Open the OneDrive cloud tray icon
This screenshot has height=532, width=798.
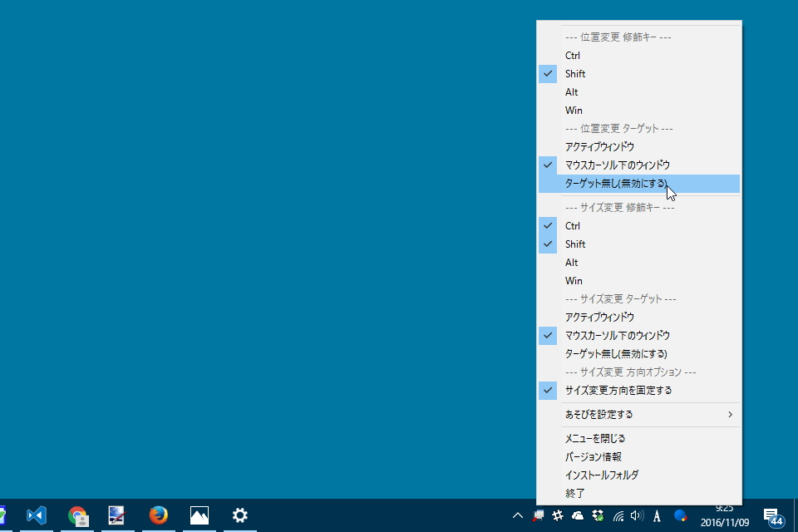579,516
